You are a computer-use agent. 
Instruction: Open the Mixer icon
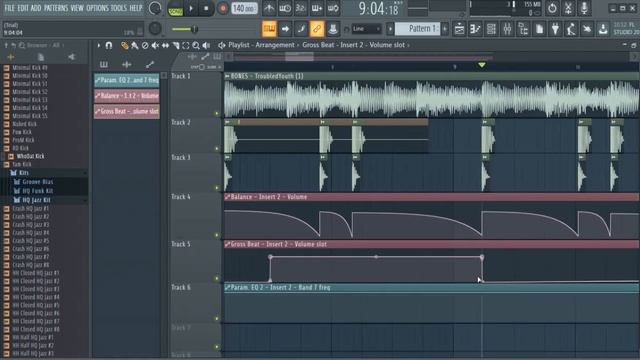click(x=507, y=29)
